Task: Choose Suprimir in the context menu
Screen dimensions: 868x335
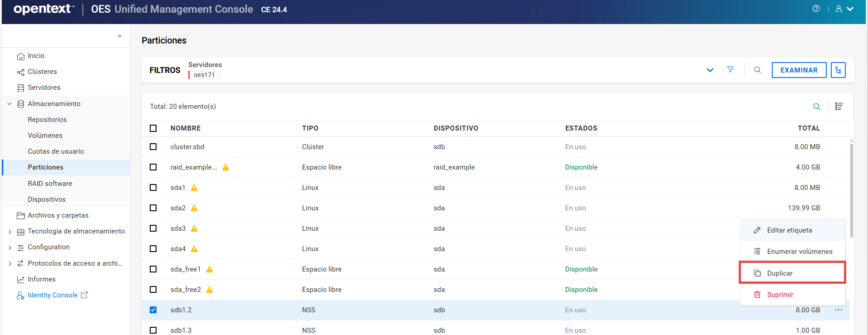Action: tap(780, 295)
